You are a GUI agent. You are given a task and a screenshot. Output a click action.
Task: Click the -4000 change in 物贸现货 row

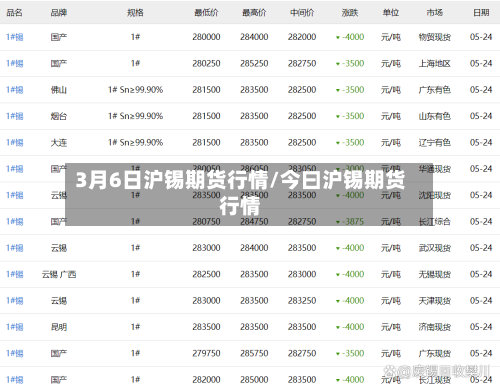pyautogui.click(x=350, y=37)
